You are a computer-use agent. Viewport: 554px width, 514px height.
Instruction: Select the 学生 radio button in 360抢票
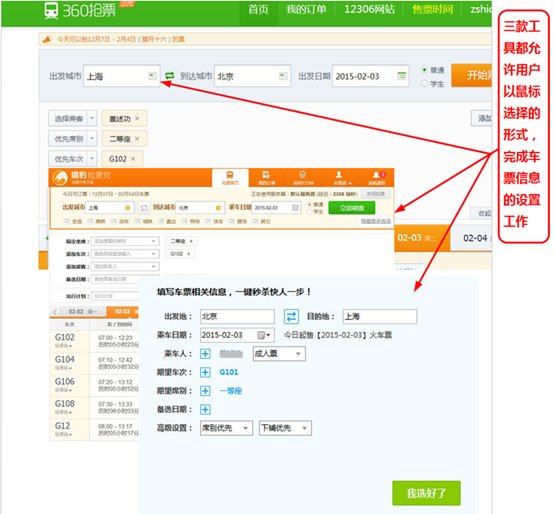[x=424, y=84]
